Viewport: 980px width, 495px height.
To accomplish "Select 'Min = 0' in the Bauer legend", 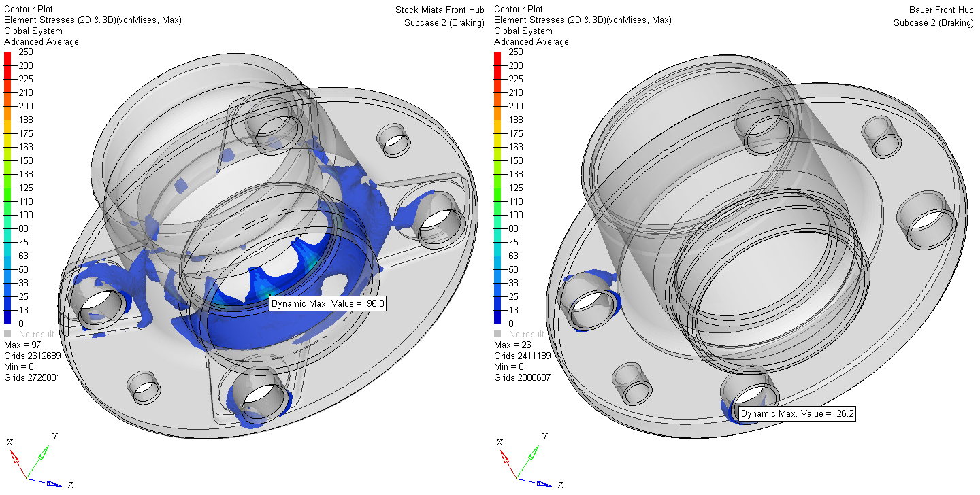I will coord(510,367).
